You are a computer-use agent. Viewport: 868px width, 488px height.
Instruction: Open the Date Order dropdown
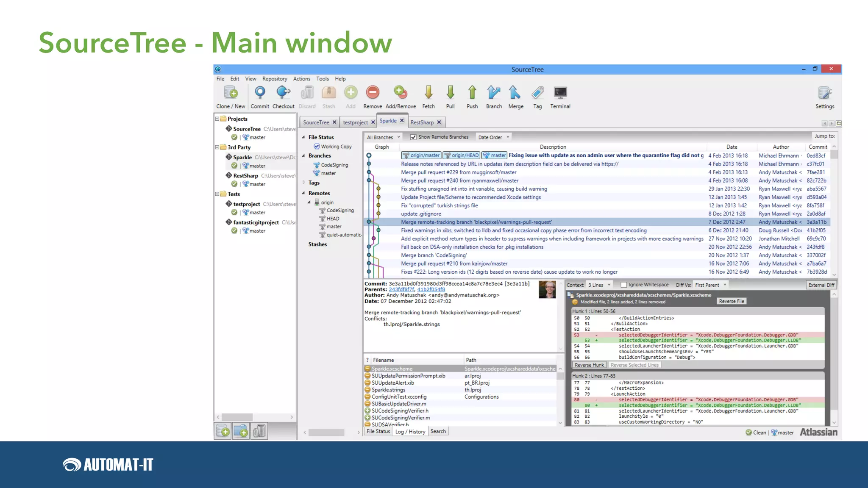pyautogui.click(x=494, y=137)
